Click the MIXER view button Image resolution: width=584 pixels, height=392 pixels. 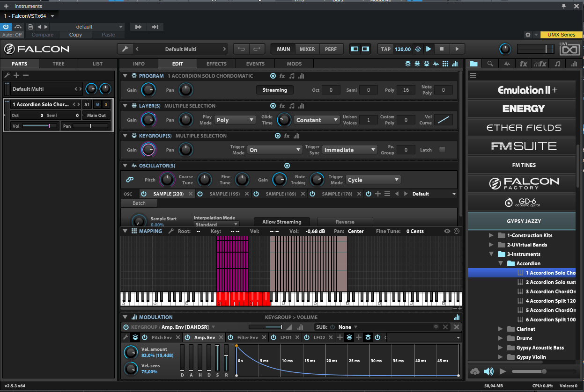coord(307,49)
